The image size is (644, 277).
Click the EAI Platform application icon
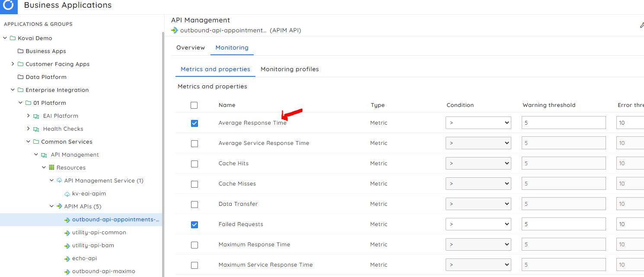[x=36, y=116]
